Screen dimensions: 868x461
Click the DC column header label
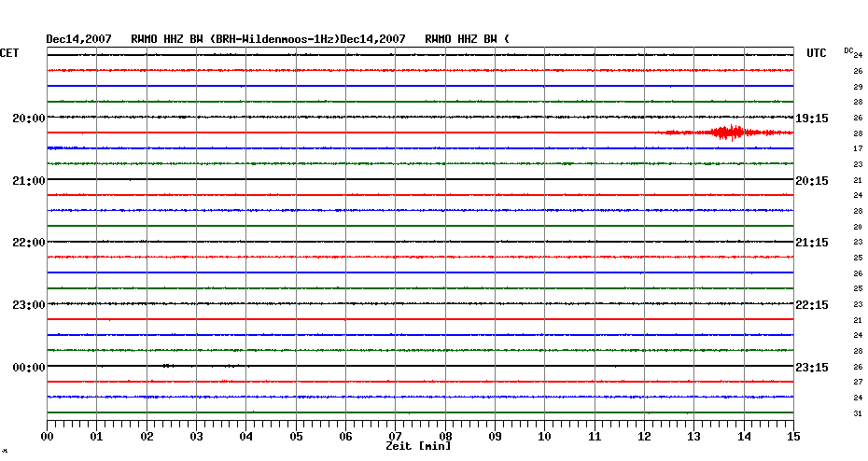coord(848,50)
